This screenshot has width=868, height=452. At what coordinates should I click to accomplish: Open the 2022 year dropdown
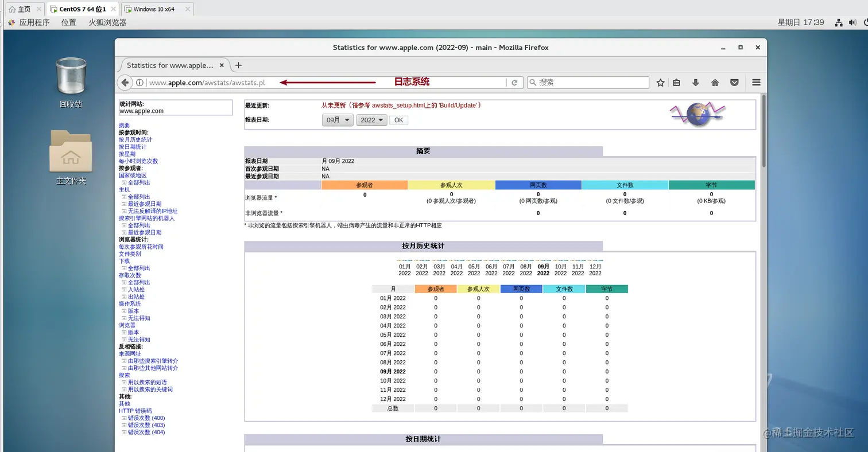click(372, 120)
